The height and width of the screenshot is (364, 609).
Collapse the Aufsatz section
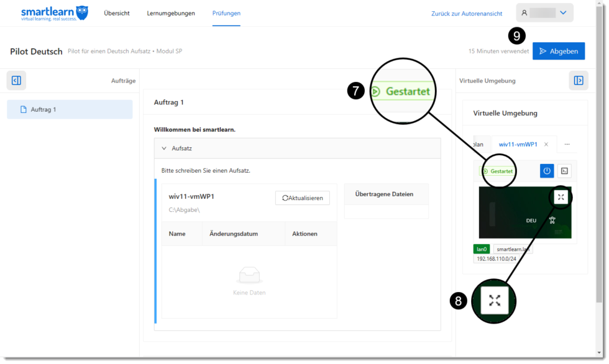(x=164, y=148)
